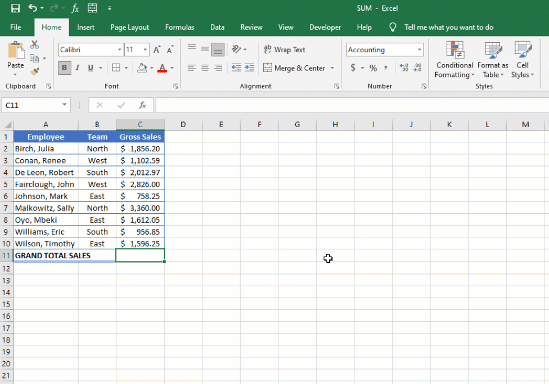The height and width of the screenshot is (384, 549).
Task: Click the Format Painter brush icon
Action: click(x=34, y=72)
